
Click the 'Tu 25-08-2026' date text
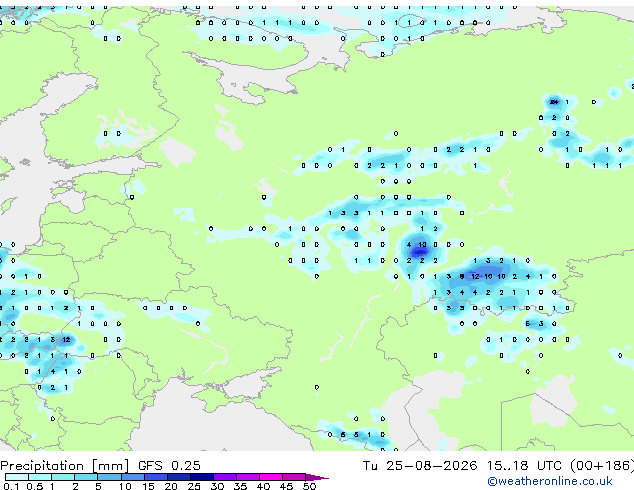click(x=420, y=465)
